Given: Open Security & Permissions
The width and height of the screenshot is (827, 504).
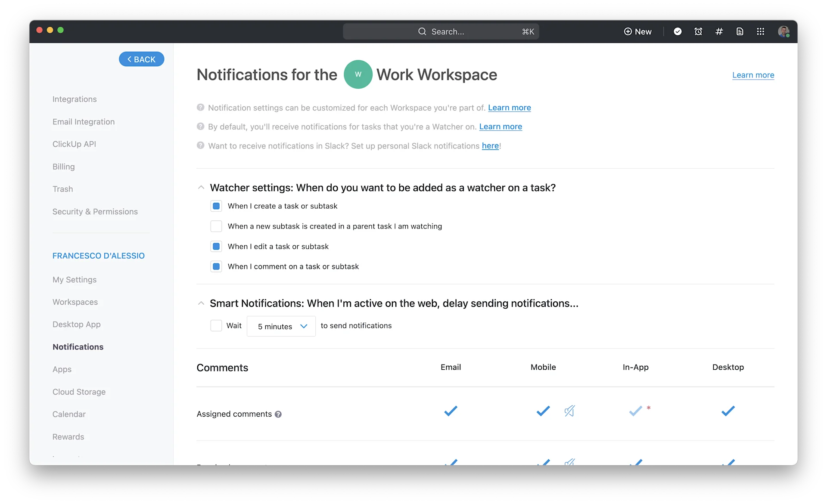Looking at the screenshot, I should pos(95,212).
